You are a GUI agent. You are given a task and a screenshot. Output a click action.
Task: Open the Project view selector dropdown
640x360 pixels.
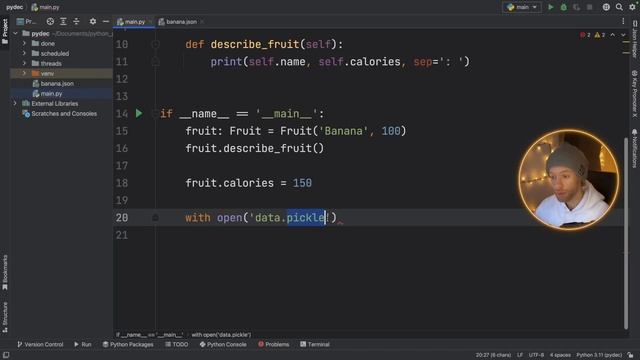(x=27, y=21)
